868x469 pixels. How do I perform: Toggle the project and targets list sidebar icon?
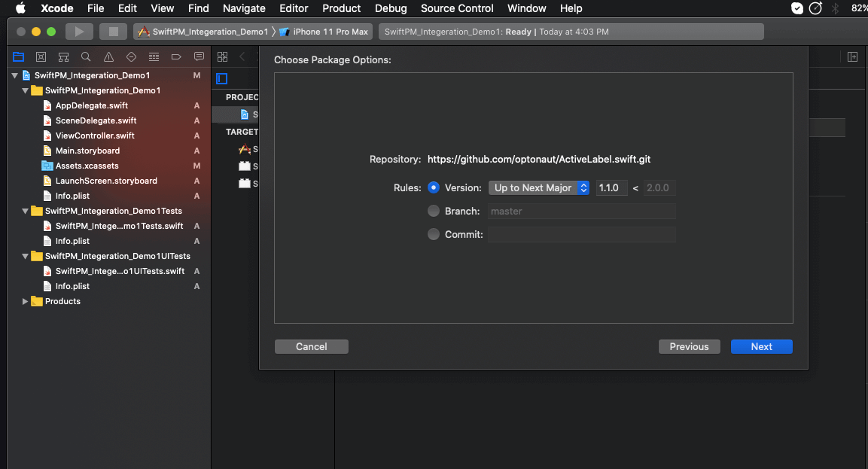pyautogui.click(x=222, y=78)
